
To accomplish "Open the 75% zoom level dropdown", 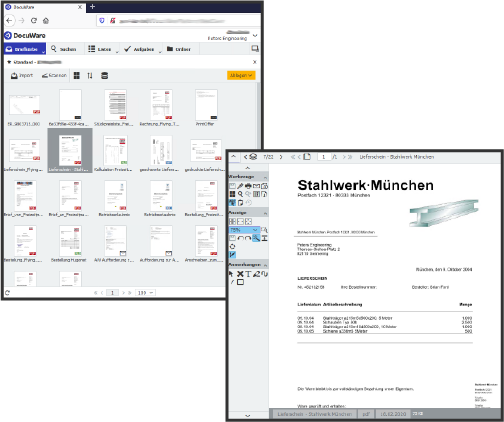I will [244, 230].
